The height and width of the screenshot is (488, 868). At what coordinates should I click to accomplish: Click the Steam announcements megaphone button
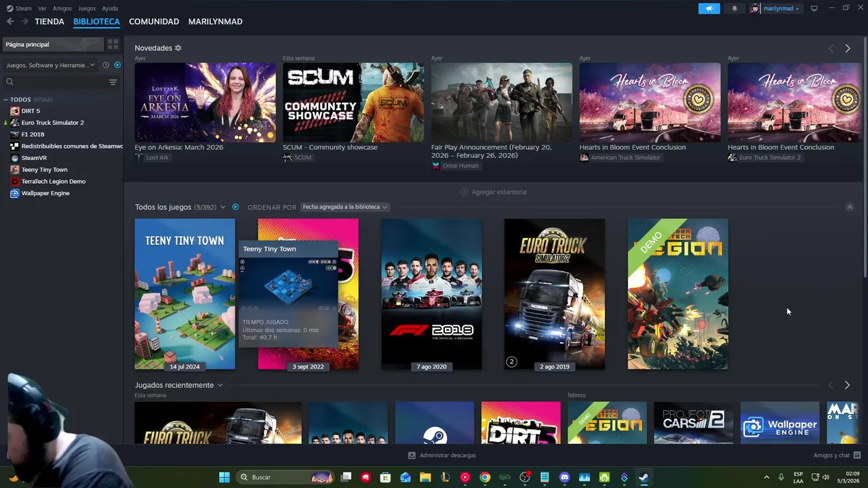709,8
